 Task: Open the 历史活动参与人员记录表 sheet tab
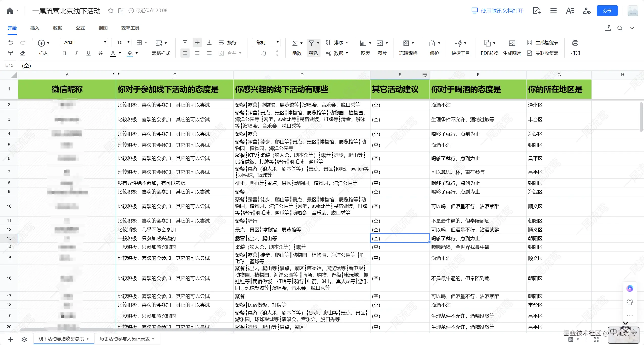[124, 339]
